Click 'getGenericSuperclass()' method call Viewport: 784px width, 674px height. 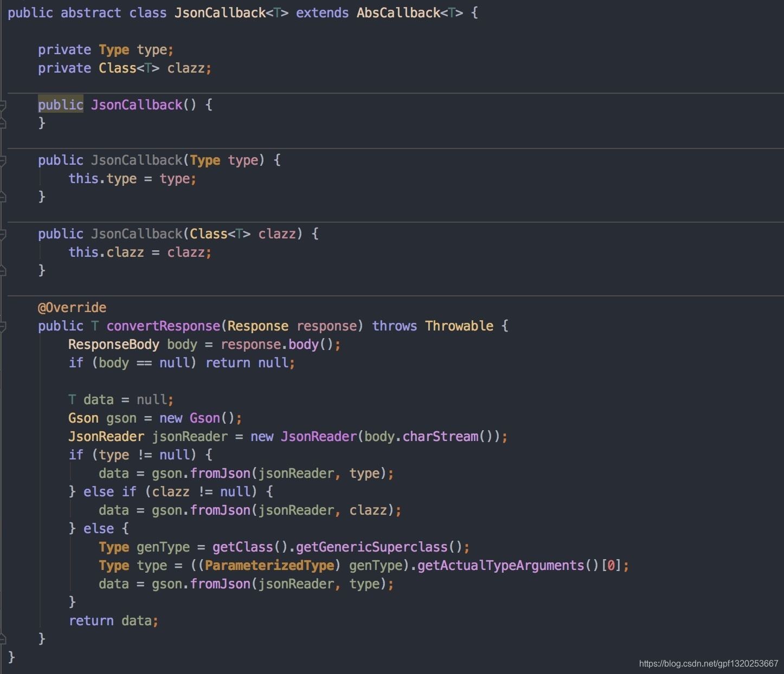(380, 547)
